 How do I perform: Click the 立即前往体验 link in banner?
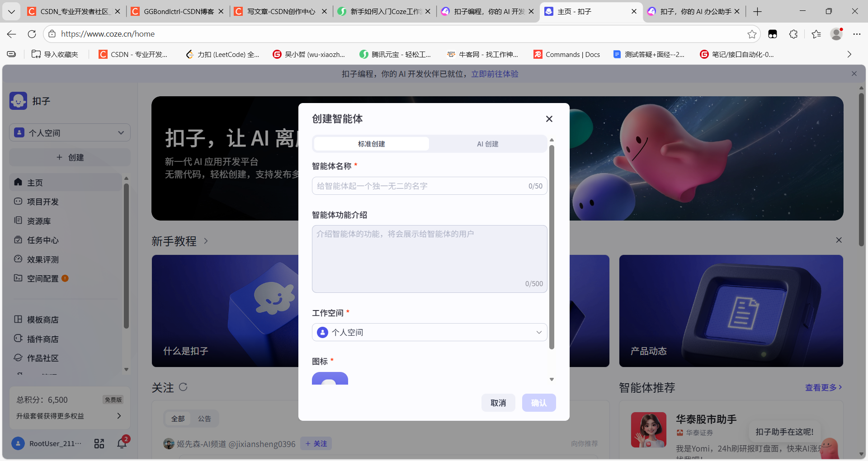coord(495,74)
